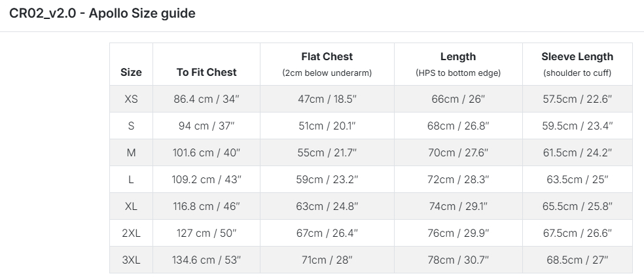Viewport: 644px width, 278px height.
Task: Select the 68.5cm / 27″ sleeve cell
Action: 577,260
